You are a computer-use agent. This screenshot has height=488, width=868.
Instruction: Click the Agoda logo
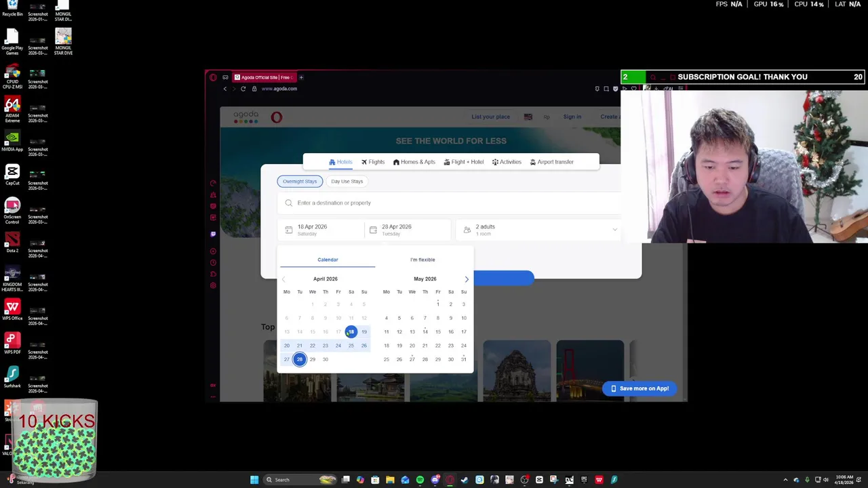coord(246,117)
